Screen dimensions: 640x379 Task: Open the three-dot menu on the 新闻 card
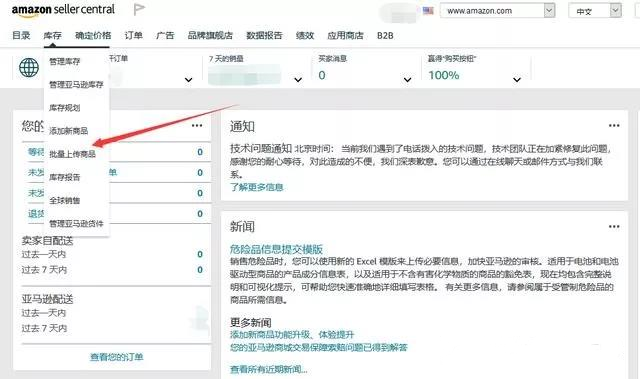click(x=614, y=227)
